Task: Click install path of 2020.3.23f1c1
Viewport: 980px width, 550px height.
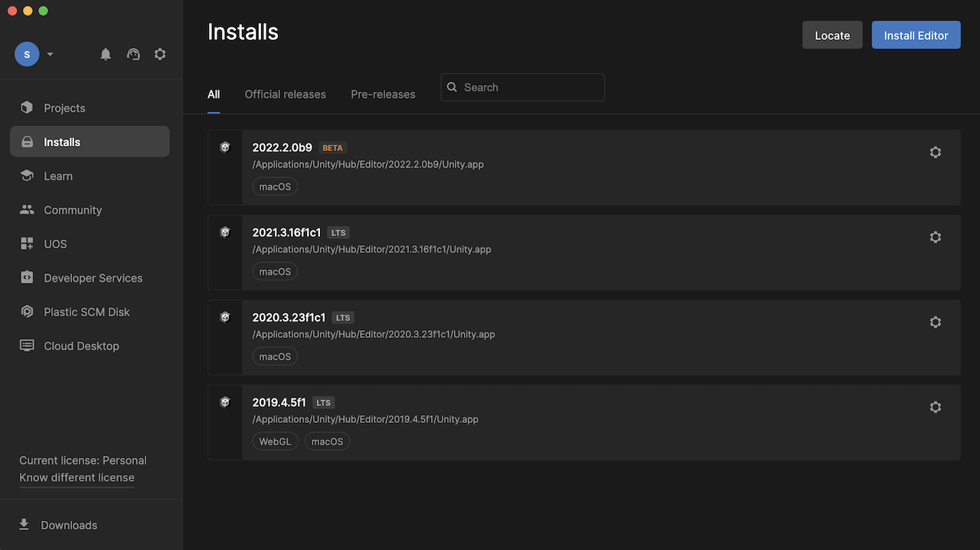Action: [374, 334]
